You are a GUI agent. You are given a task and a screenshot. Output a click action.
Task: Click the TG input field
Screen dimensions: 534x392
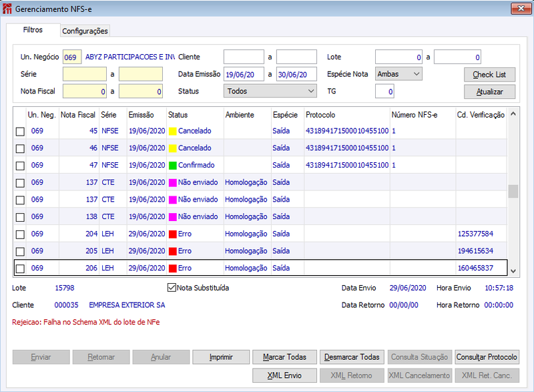pyautogui.click(x=385, y=91)
